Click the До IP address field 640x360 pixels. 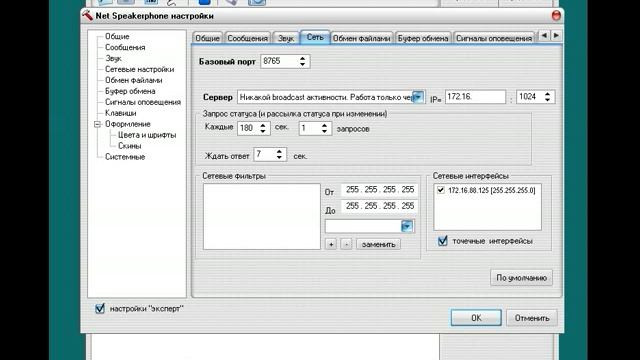click(x=379, y=206)
